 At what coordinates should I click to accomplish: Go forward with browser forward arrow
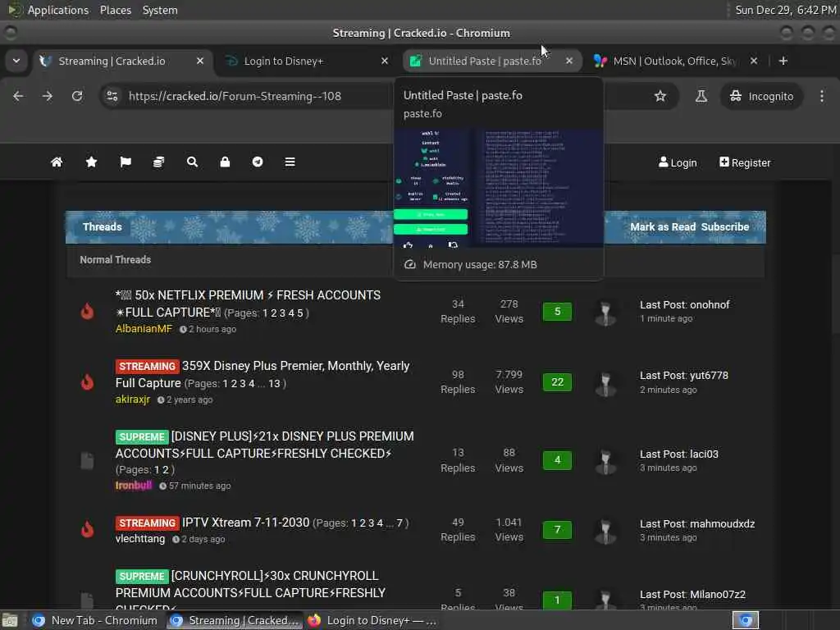pos(48,96)
